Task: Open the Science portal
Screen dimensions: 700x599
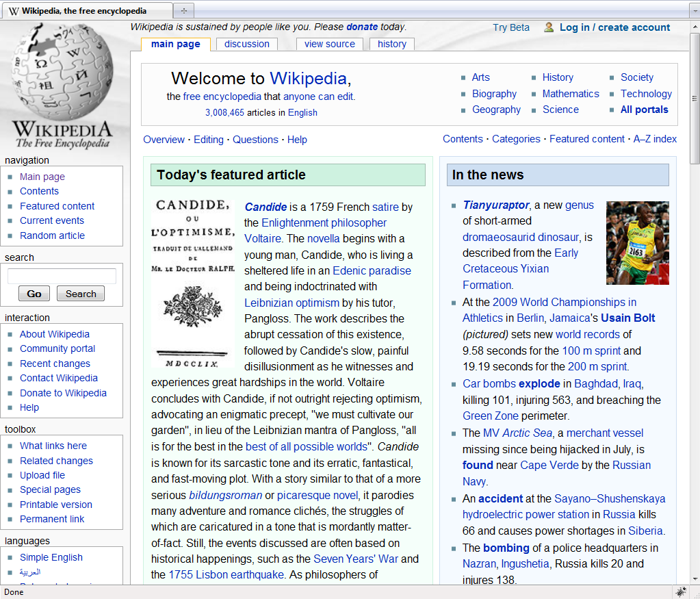Action: coord(560,110)
